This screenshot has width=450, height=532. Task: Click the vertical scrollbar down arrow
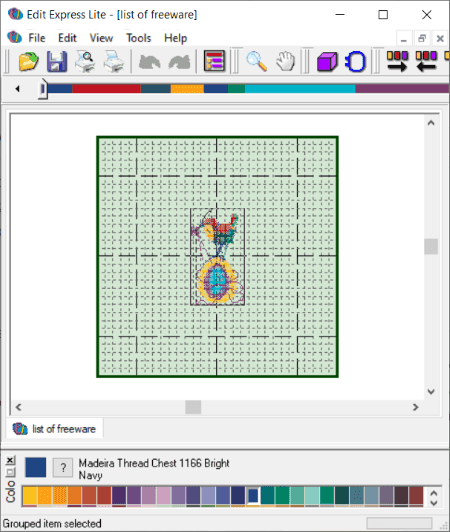(x=431, y=392)
